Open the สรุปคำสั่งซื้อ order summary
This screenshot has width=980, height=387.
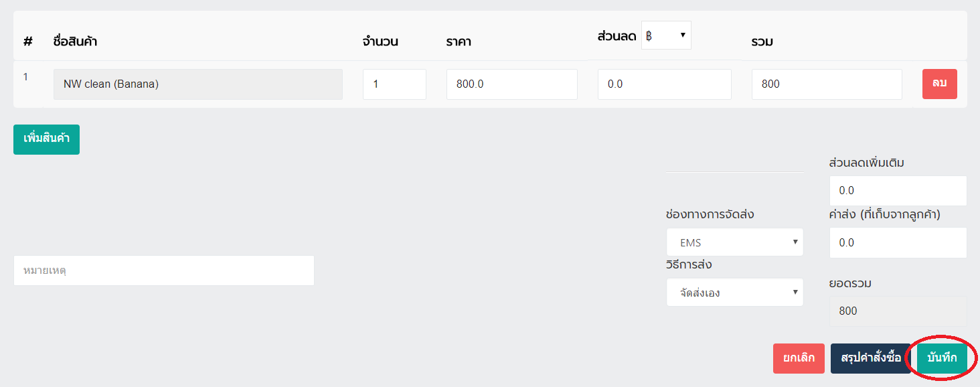pos(871,358)
